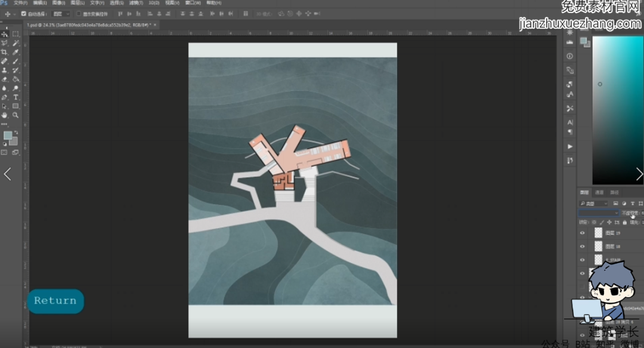
Task: Select the Magic Wand tool
Action: coord(16,43)
